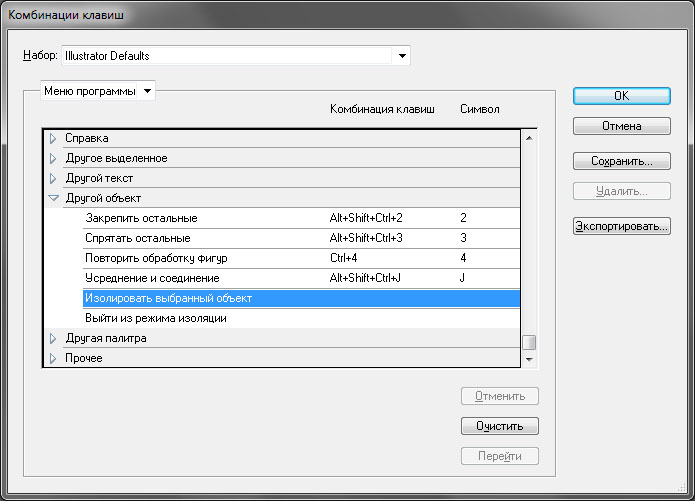Select Изолировать выбранный объект row

coord(301,298)
